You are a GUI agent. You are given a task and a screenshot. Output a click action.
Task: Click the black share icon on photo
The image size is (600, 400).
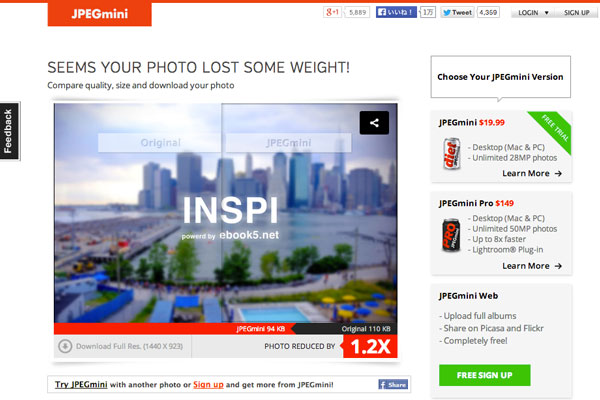(374, 122)
